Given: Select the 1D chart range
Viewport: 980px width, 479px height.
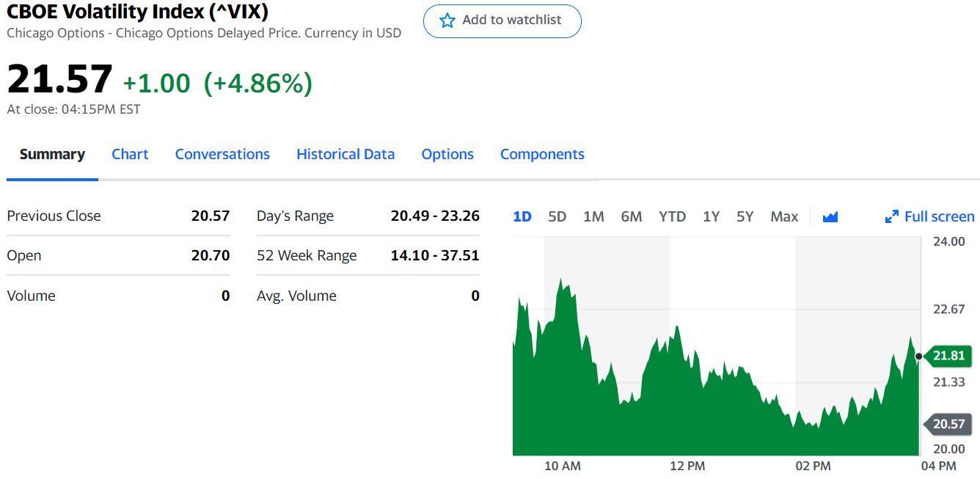Looking at the screenshot, I should click(522, 216).
